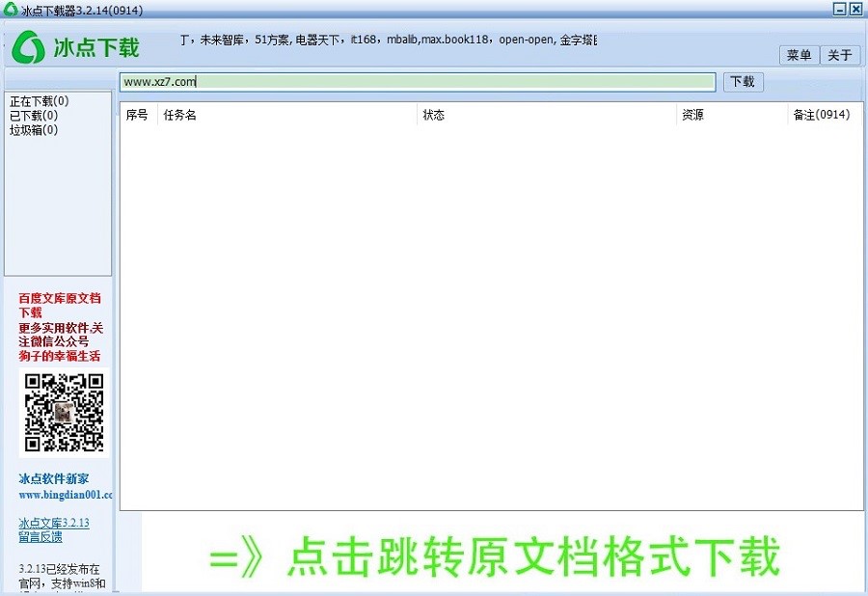Open 垃圾箱(0) in the sidebar

coord(34,130)
